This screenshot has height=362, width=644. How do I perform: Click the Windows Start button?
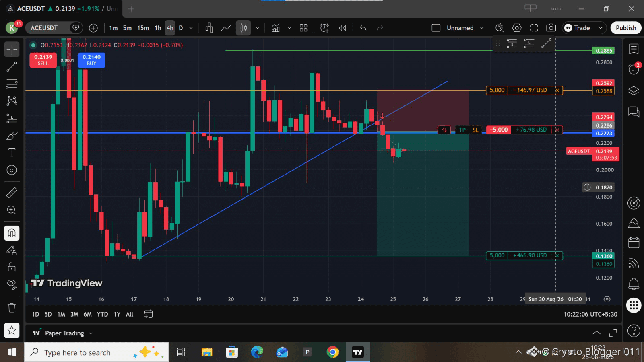point(12,352)
